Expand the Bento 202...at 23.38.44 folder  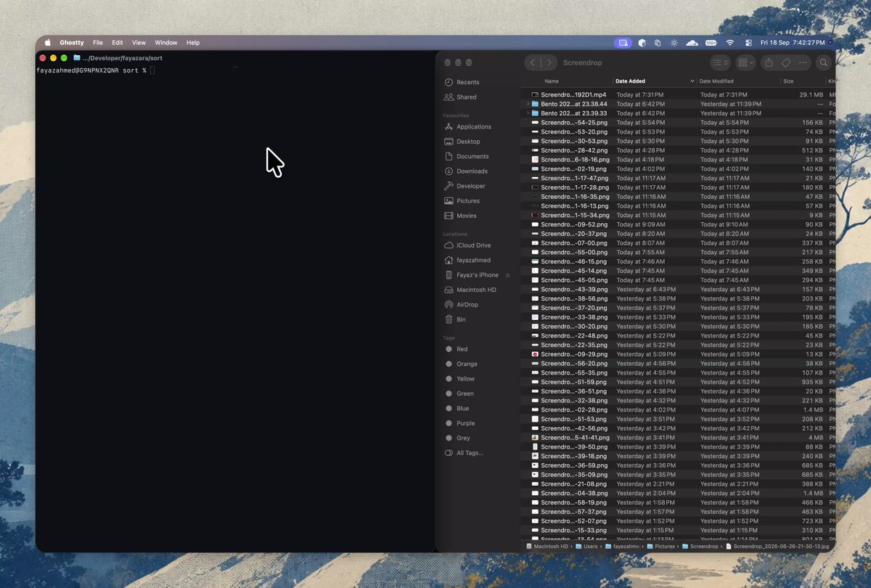pyautogui.click(x=528, y=104)
